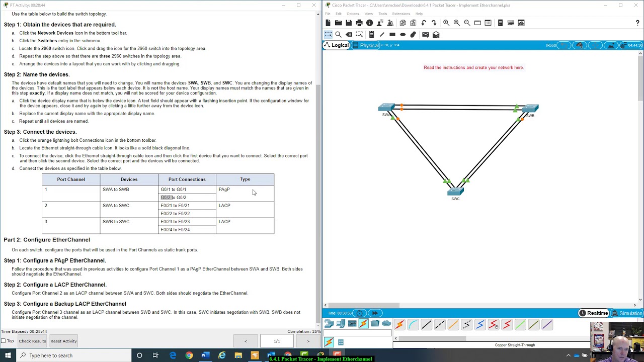Open the View menu
The width and height of the screenshot is (644, 362).
(x=369, y=14)
